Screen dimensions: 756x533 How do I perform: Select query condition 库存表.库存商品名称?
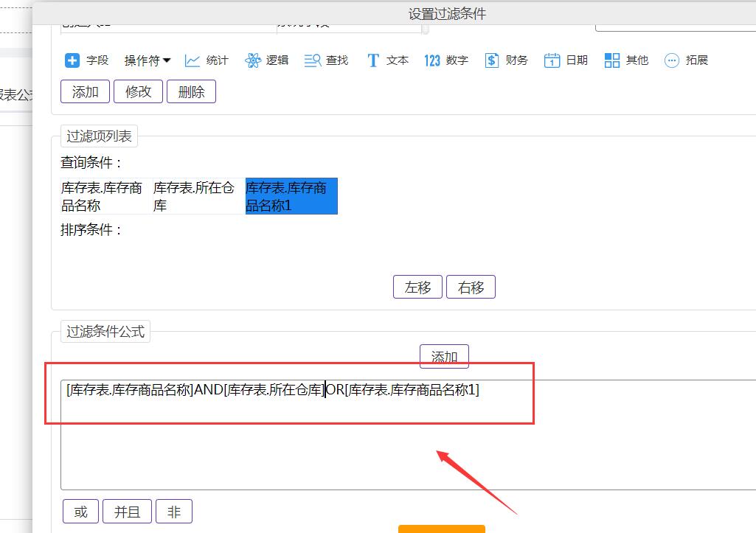[x=106, y=196]
